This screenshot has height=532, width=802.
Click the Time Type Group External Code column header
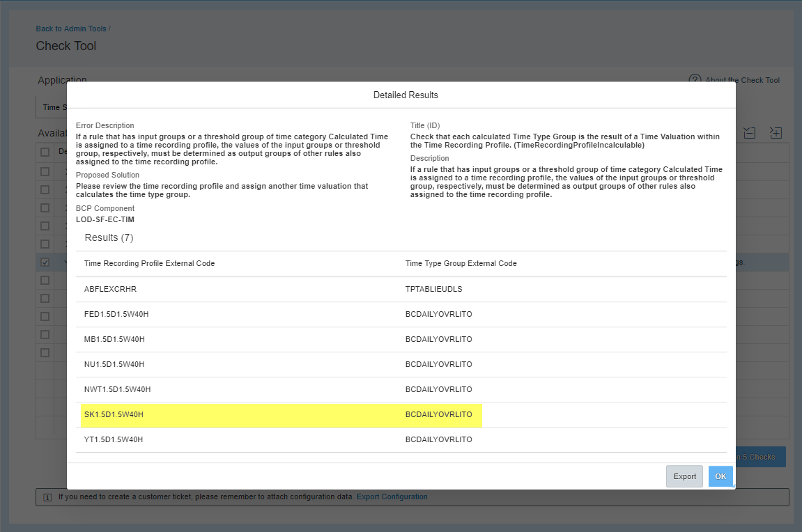tap(461, 263)
